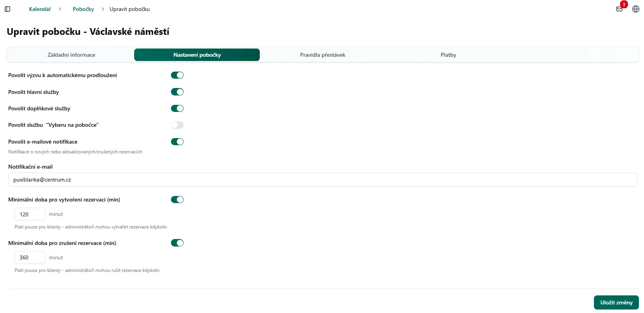Open the Pravidla přestávek tab
This screenshot has height=313, width=644.
(322, 55)
